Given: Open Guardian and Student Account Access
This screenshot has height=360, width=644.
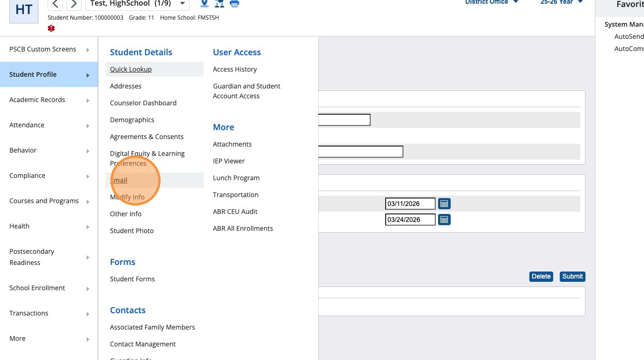Looking at the screenshot, I should pos(247,91).
